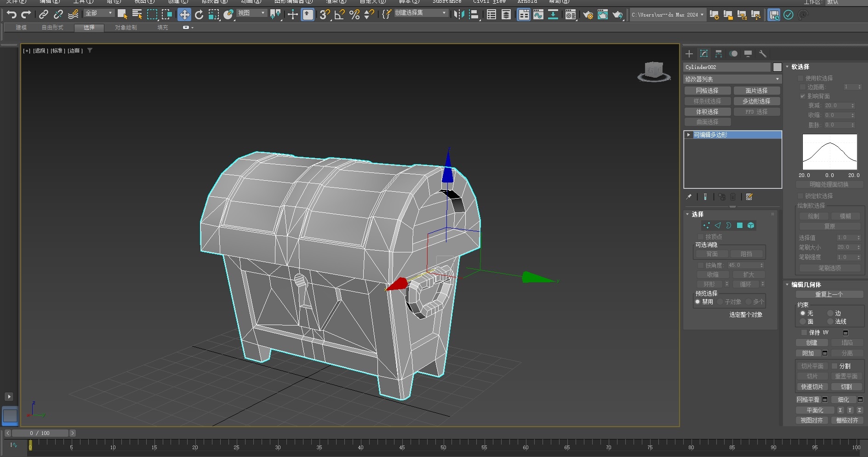Open the Render Setup teapot icon
The width and height of the screenshot is (868, 457).
coord(588,15)
